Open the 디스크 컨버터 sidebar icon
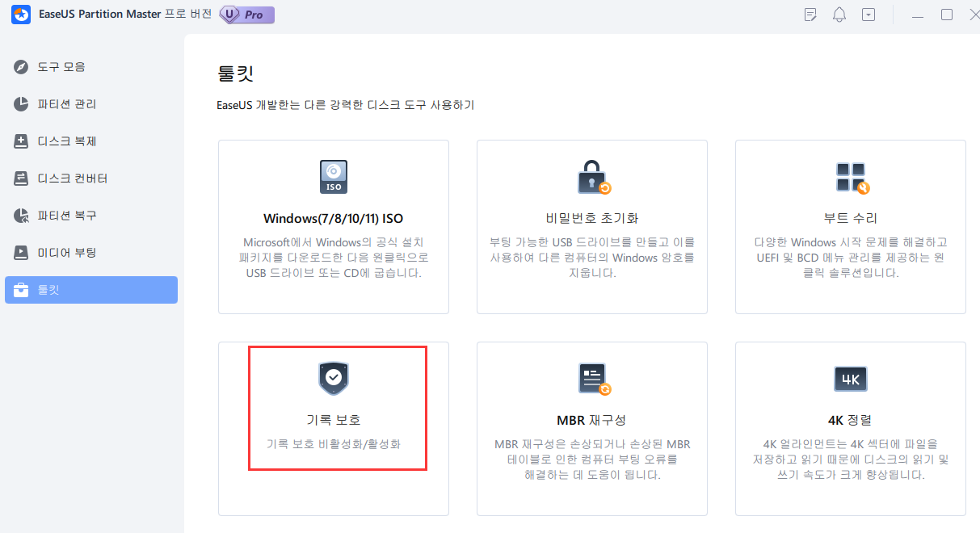The image size is (980, 533). coord(20,178)
